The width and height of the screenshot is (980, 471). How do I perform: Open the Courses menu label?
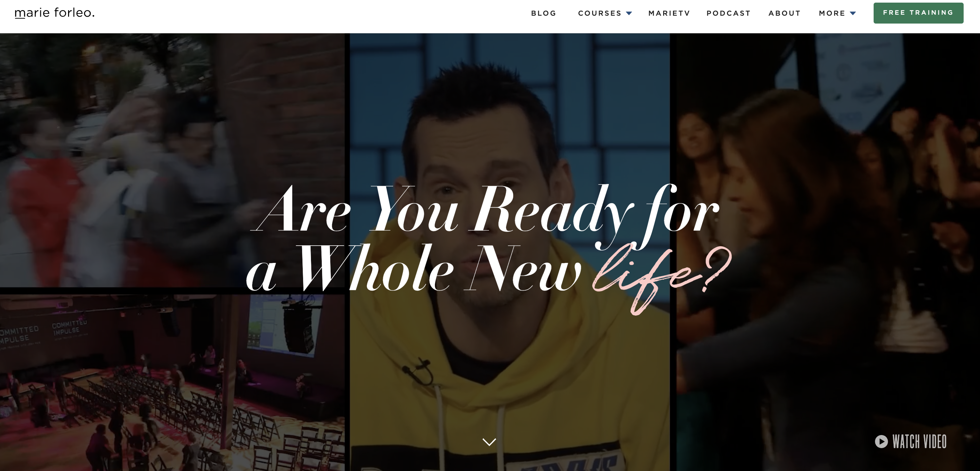600,13
